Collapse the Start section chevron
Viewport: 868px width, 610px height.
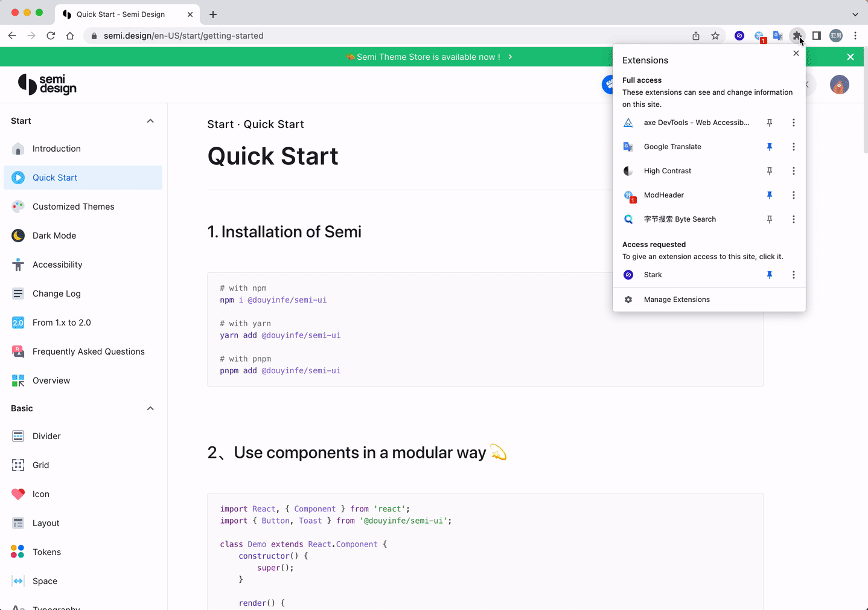[x=150, y=121]
